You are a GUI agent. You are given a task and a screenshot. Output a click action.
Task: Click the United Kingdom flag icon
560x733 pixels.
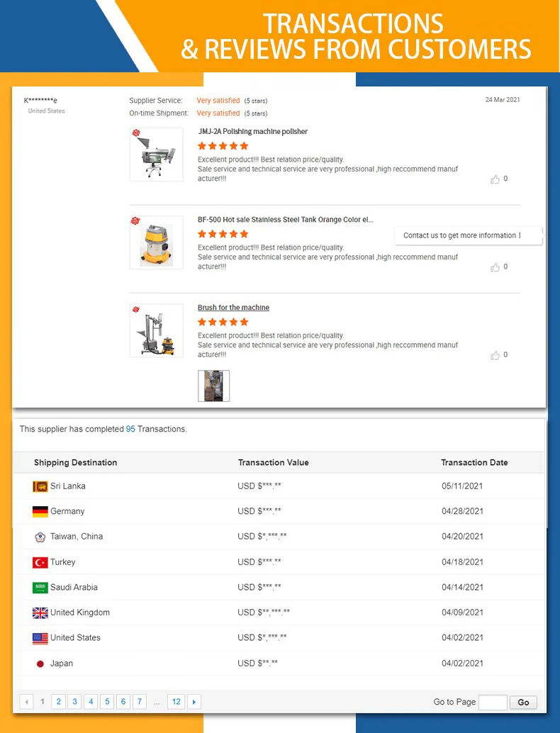tap(40, 613)
